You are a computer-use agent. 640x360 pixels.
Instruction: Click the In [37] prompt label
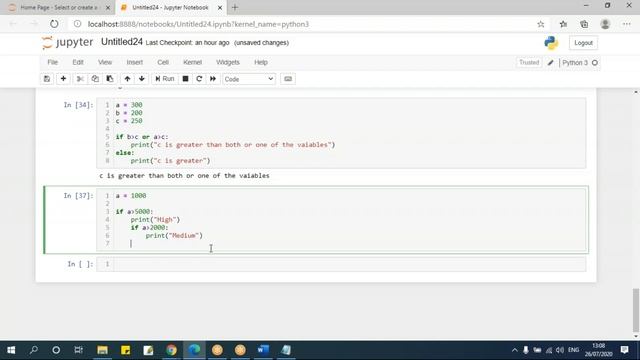point(78,196)
